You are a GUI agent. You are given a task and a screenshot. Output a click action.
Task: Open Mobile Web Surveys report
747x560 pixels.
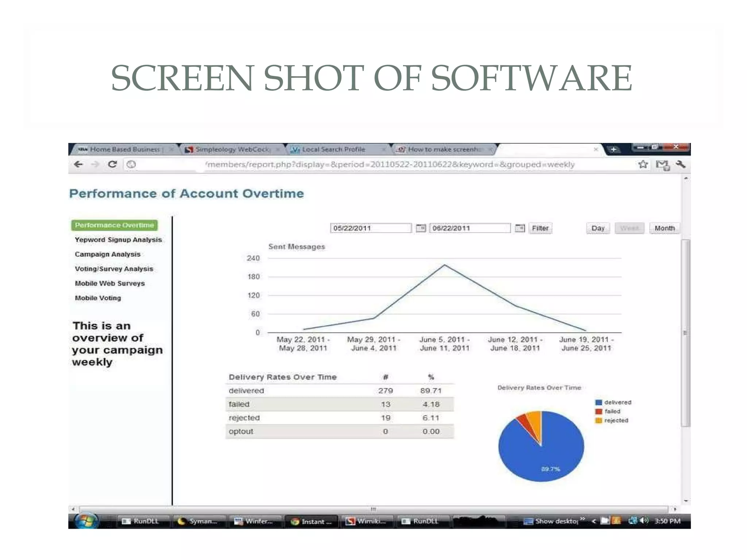point(110,284)
